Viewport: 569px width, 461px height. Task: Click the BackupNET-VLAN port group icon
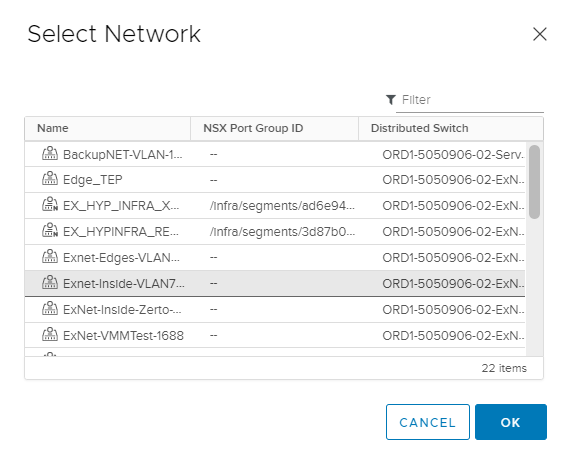tap(50, 154)
